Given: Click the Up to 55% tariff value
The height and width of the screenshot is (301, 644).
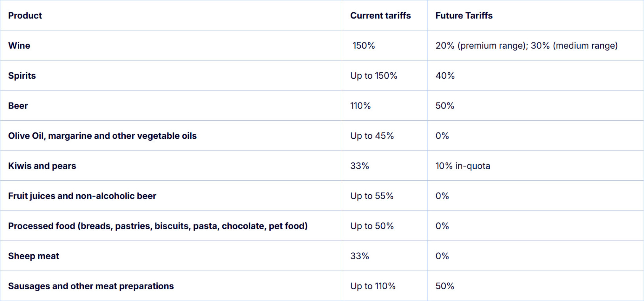Looking at the screenshot, I should 372,196.
